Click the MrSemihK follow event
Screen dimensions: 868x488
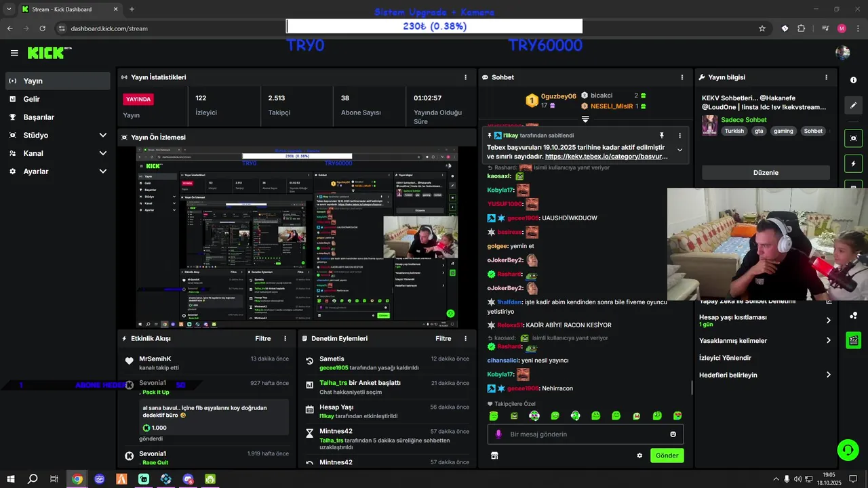pos(208,363)
